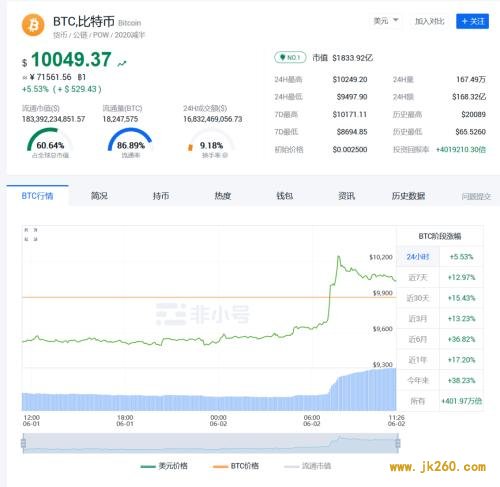Open the 热度 tab
Screen dimensions: 500x487
click(x=223, y=196)
